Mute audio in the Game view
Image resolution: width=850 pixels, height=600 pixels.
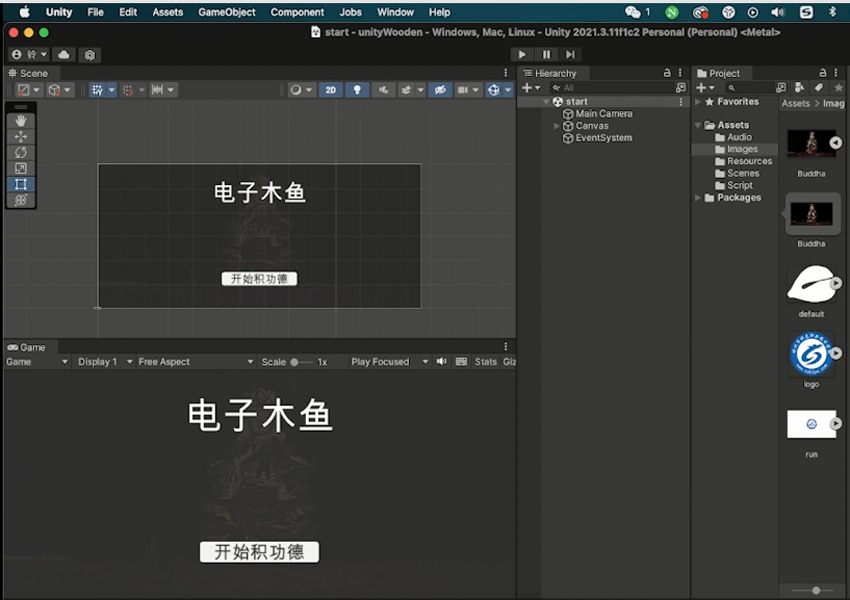click(441, 361)
